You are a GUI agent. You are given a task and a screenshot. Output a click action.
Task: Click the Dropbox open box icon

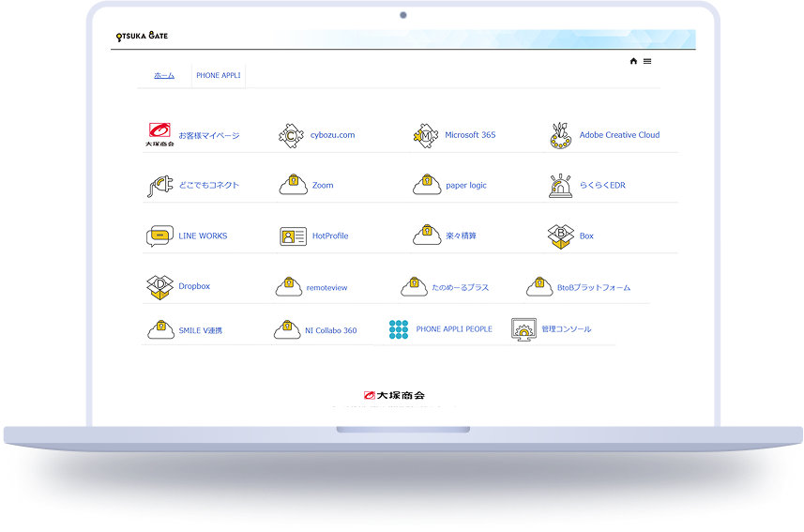click(x=159, y=287)
